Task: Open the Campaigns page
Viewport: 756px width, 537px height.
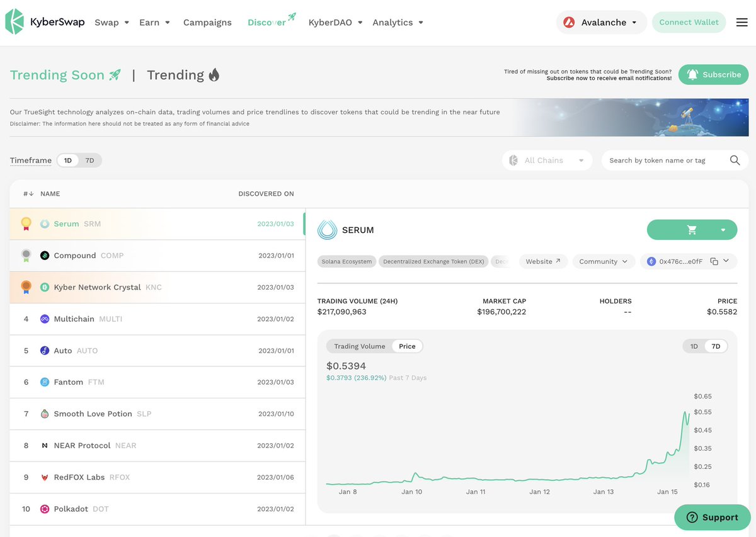Action: tap(207, 22)
